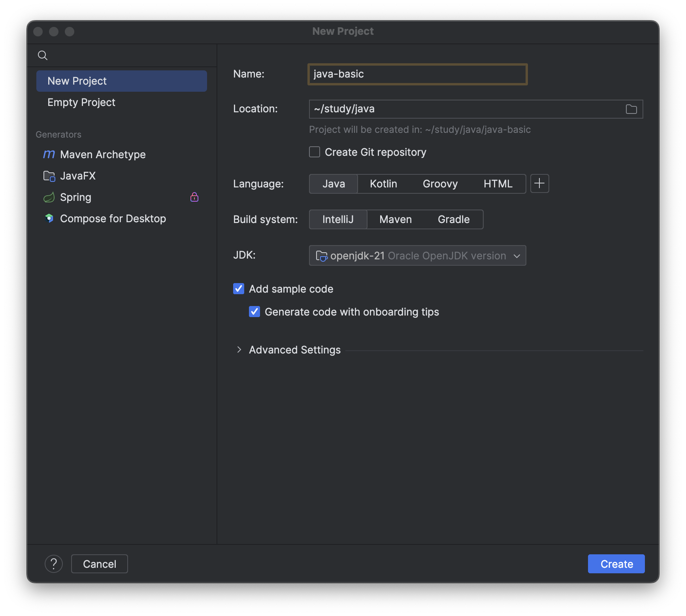Click the search magnifier icon

click(x=43, y=55)
